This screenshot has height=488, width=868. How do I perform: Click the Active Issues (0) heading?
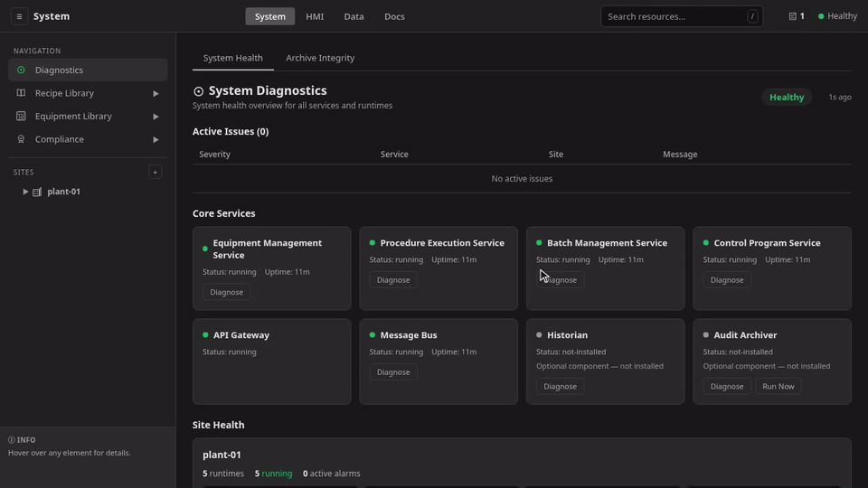(231, 132)
